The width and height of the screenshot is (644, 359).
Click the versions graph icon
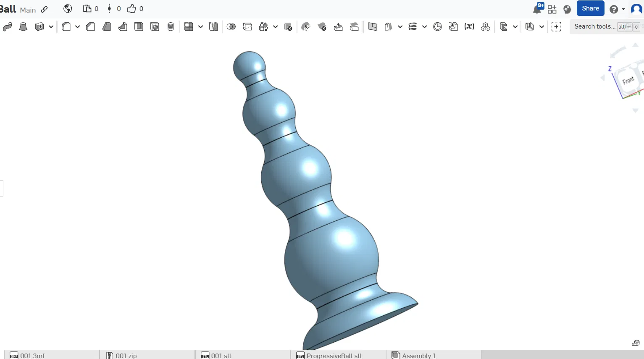pos(109,9)
